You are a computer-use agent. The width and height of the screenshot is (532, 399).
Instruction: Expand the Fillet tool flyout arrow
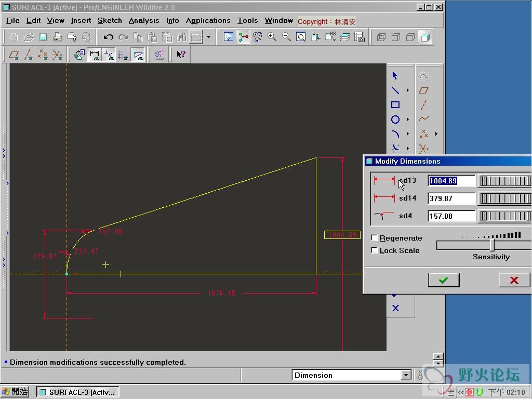tap(408, 148)
